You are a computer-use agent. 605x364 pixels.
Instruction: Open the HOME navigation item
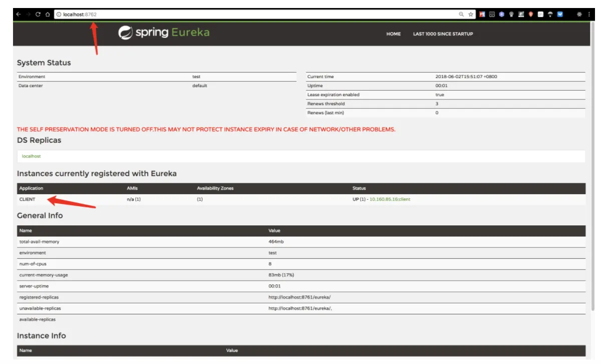[x=393, y=34]
